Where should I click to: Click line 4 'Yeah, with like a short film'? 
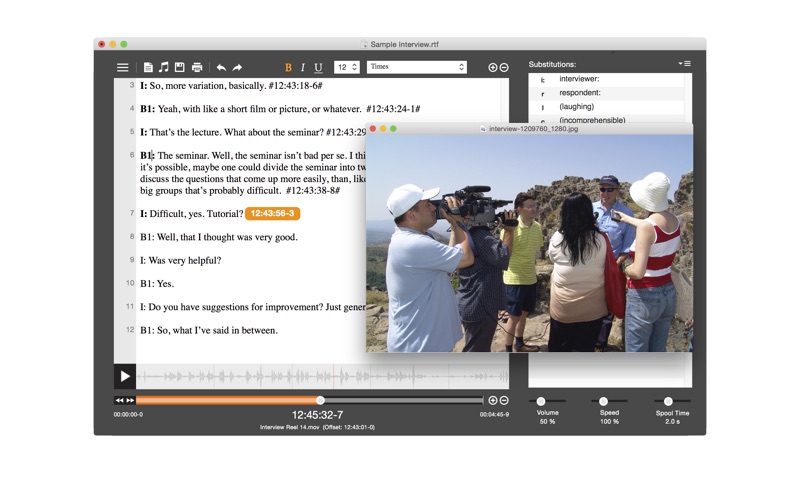tap(280, 109)
